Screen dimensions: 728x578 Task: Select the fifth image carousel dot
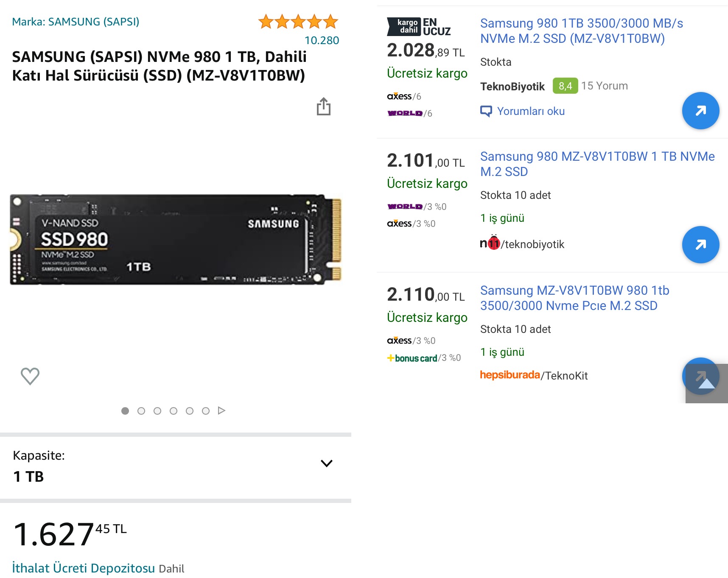click(x=190, y=411)
